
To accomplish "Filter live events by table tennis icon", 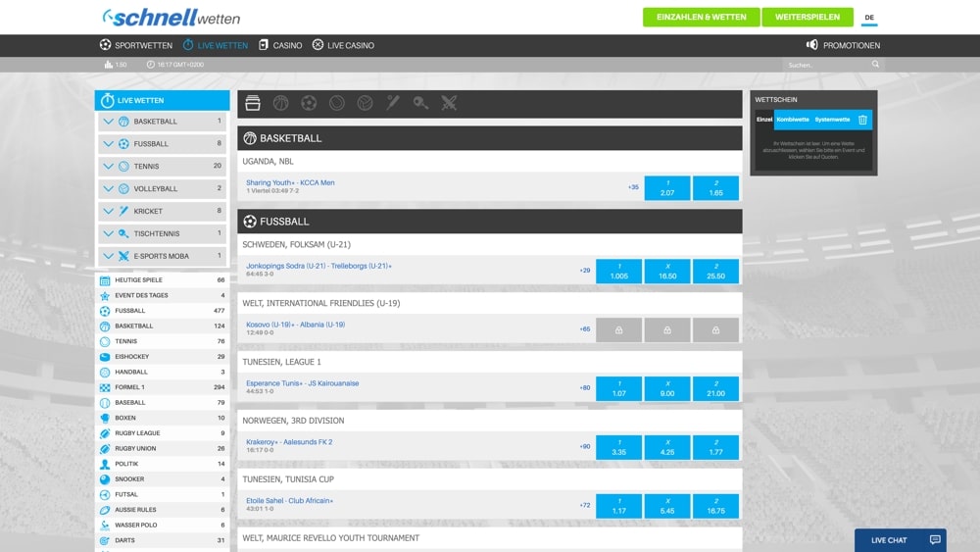I will 420,103.
